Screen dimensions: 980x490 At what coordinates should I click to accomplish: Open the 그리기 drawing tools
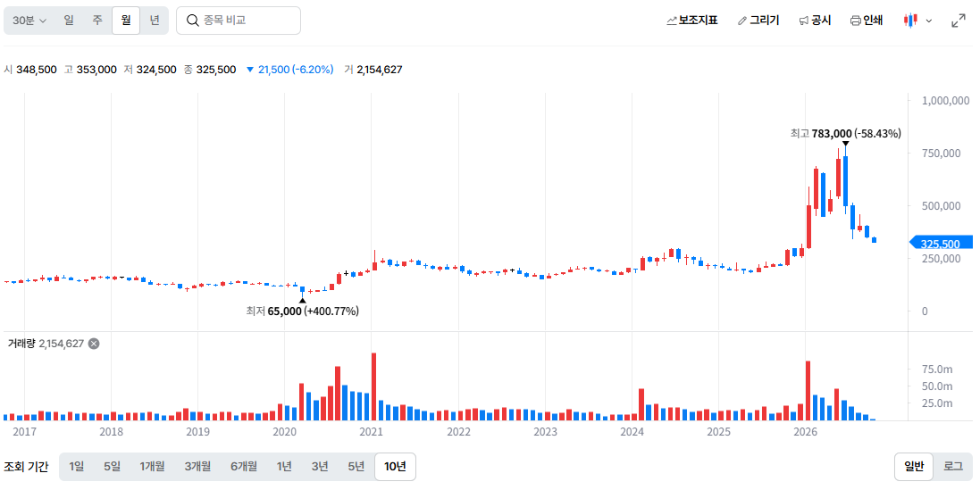coord(758,21)
